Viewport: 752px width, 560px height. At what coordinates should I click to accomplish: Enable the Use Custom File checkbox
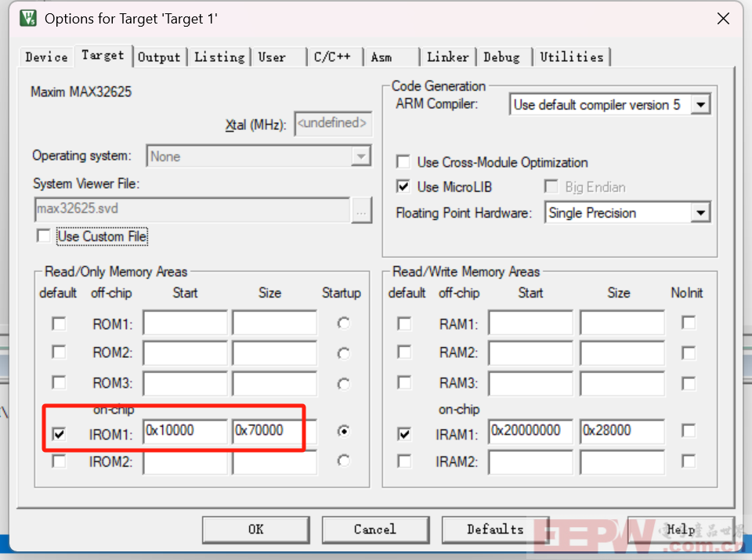[x=44, y=236]
